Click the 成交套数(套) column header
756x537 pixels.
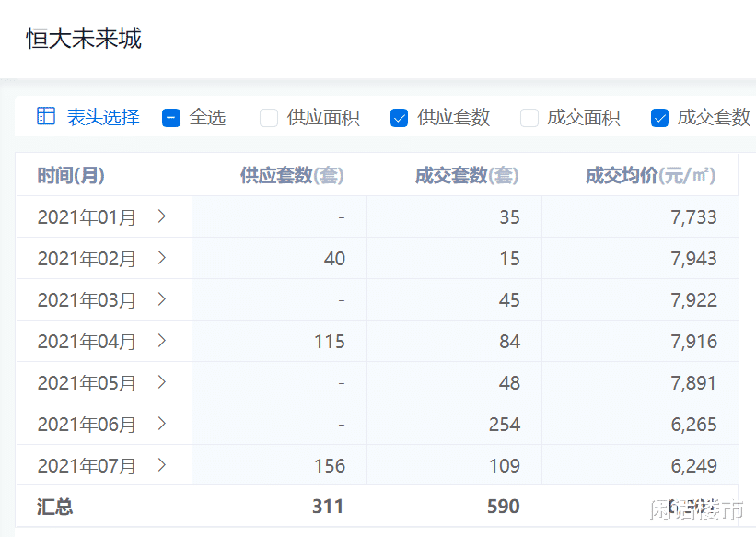point(467,175)
